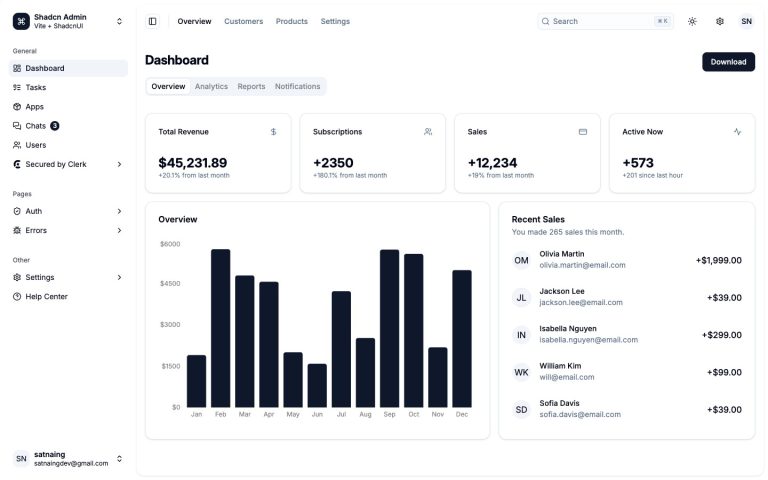Viewport: 768px width, 480px height.
Task: Click the credit card icon on Sales card
Action: [x=583, y=132]
